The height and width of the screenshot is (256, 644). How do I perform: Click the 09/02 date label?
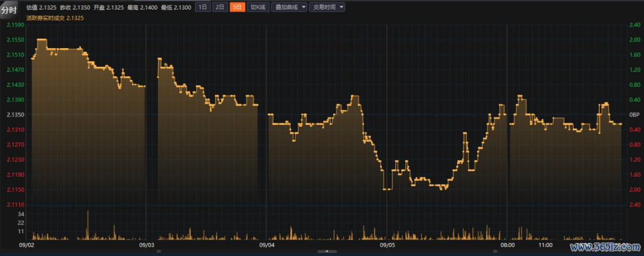point(26,245)
